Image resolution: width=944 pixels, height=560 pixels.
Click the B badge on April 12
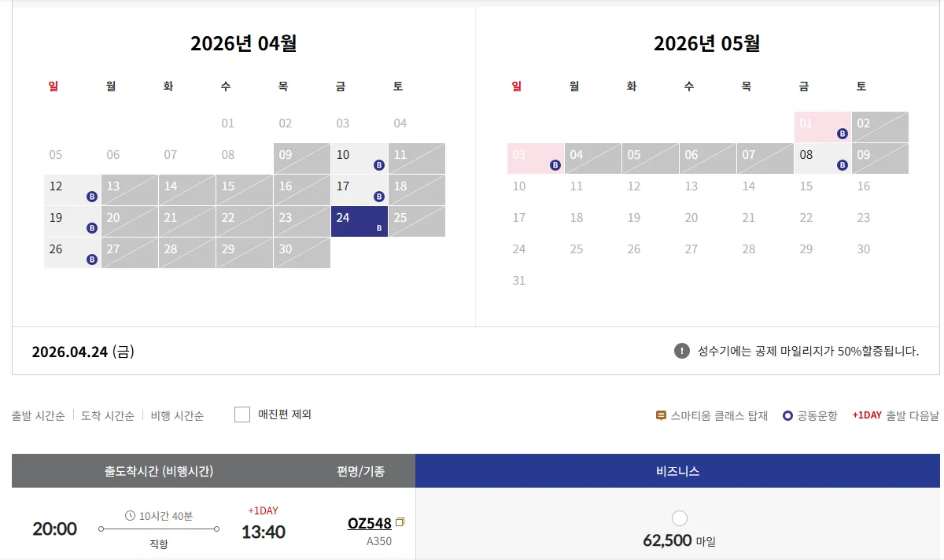(92, 197)
